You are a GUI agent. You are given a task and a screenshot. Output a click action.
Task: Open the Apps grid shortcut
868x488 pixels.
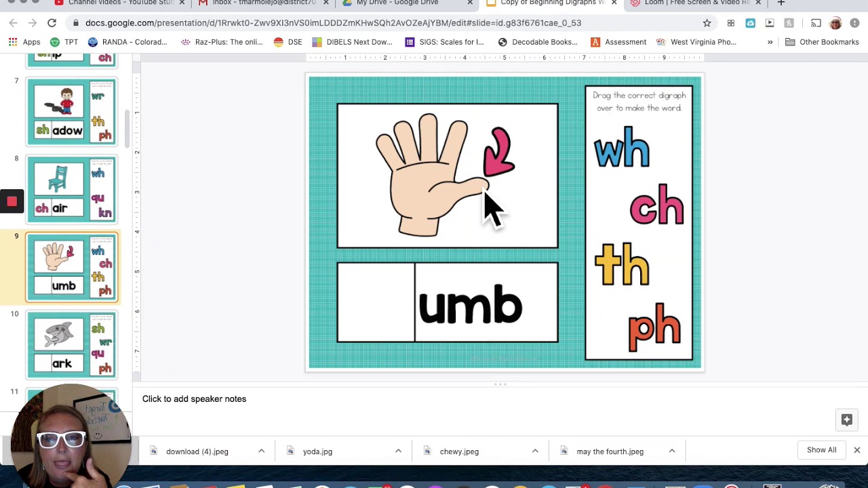coord(24,42)
